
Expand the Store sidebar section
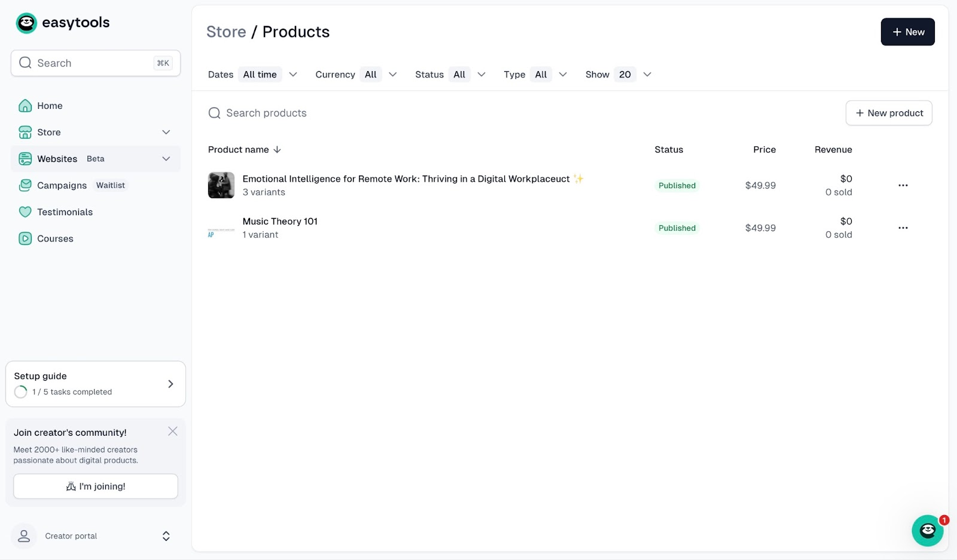(166, 132)
